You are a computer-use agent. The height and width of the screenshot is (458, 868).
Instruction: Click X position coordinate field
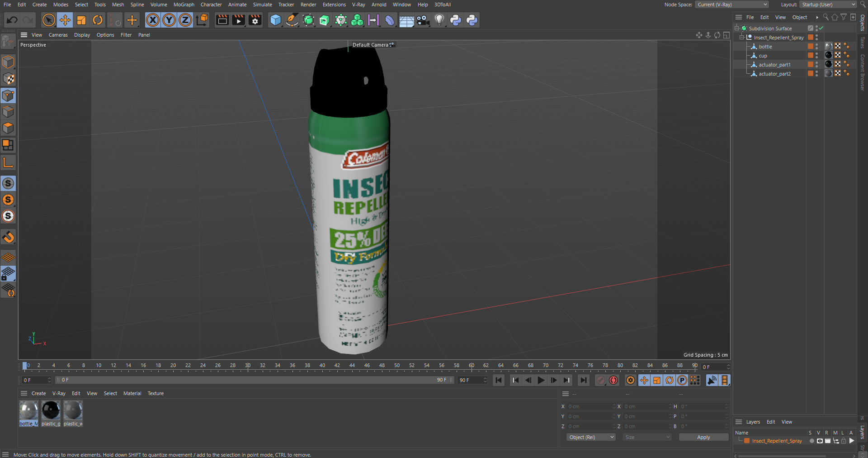pyautogui.click(x=591, y=406)
